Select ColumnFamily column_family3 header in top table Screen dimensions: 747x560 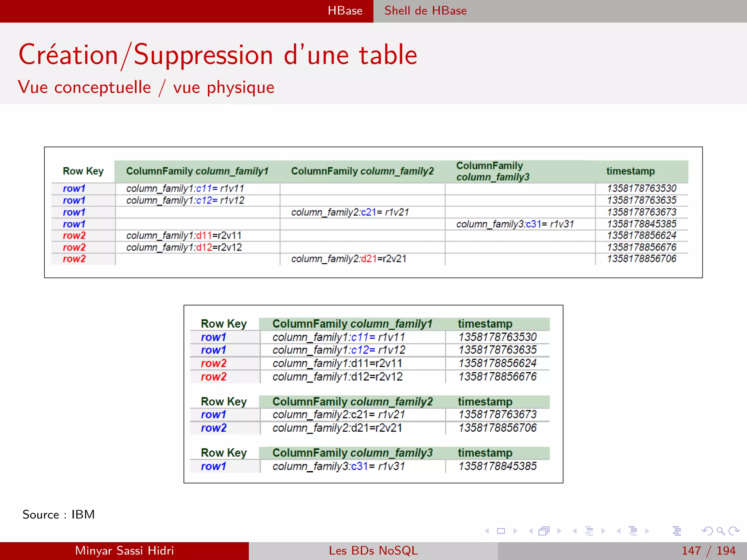click(x=493, y=171)
